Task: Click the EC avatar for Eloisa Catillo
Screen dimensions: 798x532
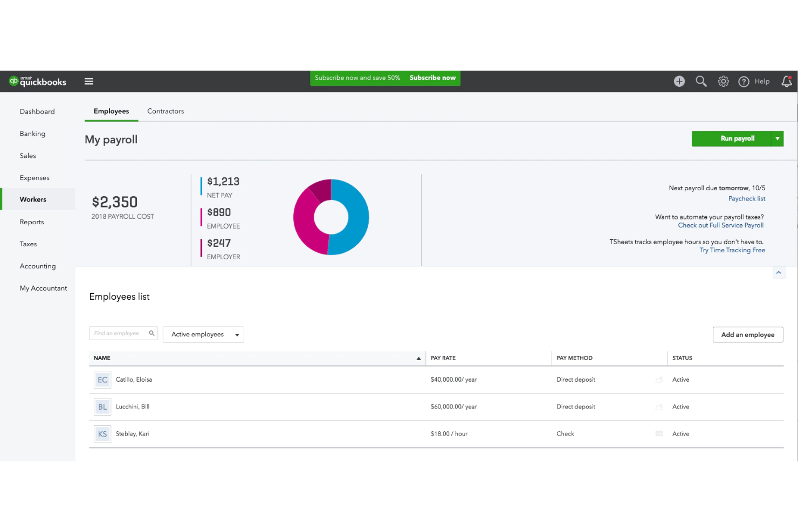Action: [102, 380]
